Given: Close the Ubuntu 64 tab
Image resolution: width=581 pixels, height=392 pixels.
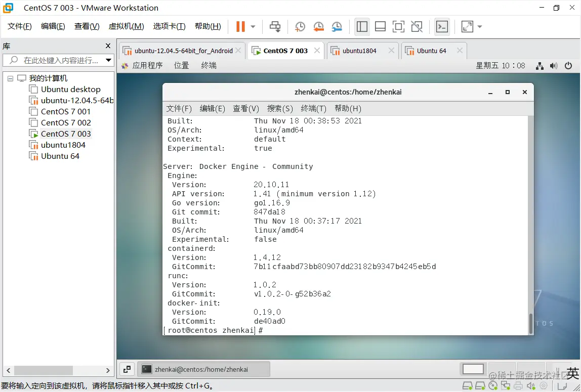Looking at the screenshot, I should (460, 51).
